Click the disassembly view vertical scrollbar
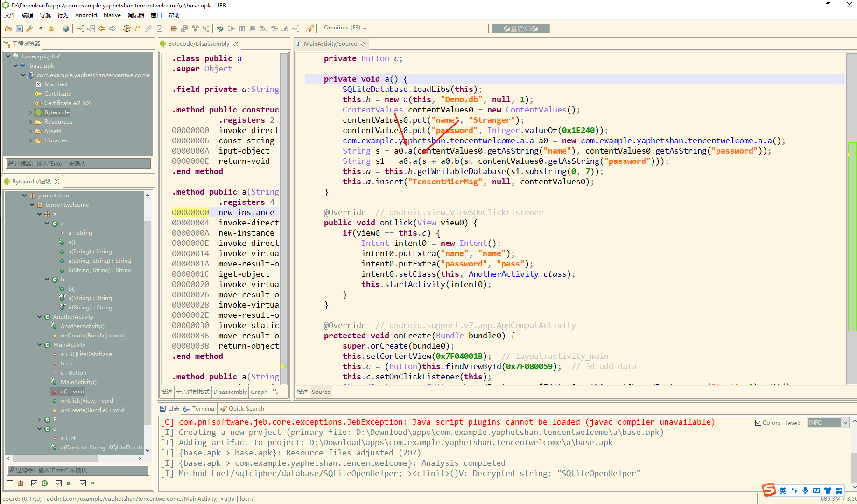The width and height of the screenshot is (857, 504). (x=283, y=219)
